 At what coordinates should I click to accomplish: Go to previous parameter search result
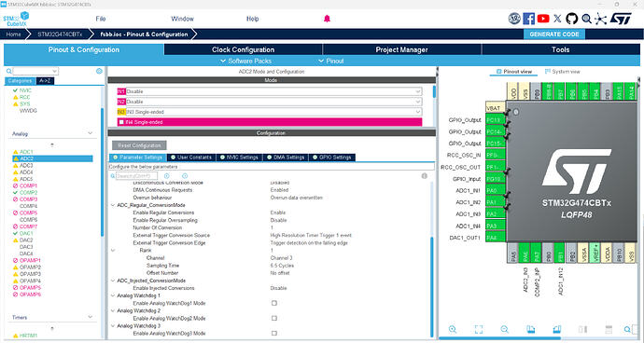click(x=167, y=176)
